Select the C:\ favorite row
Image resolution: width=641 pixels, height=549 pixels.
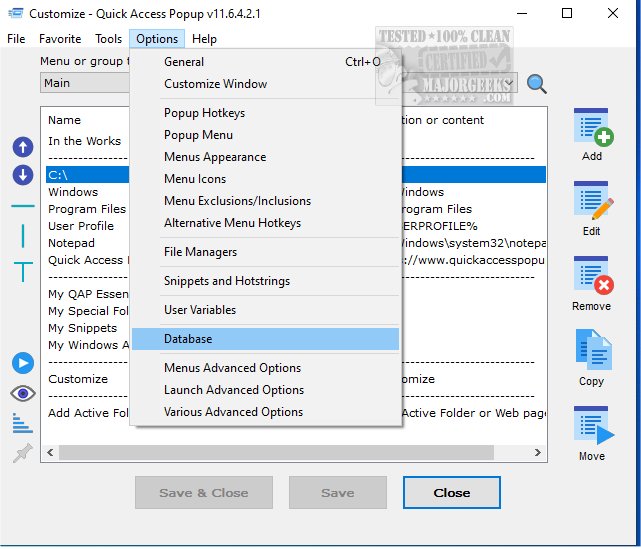click(x=88, y=175)
